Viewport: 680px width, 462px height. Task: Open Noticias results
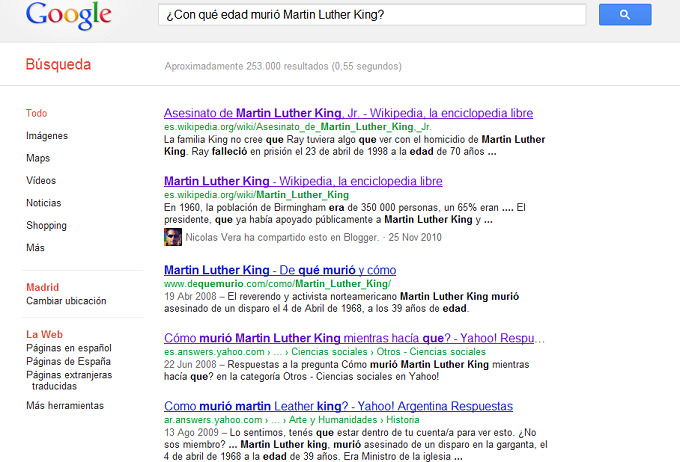43,203
